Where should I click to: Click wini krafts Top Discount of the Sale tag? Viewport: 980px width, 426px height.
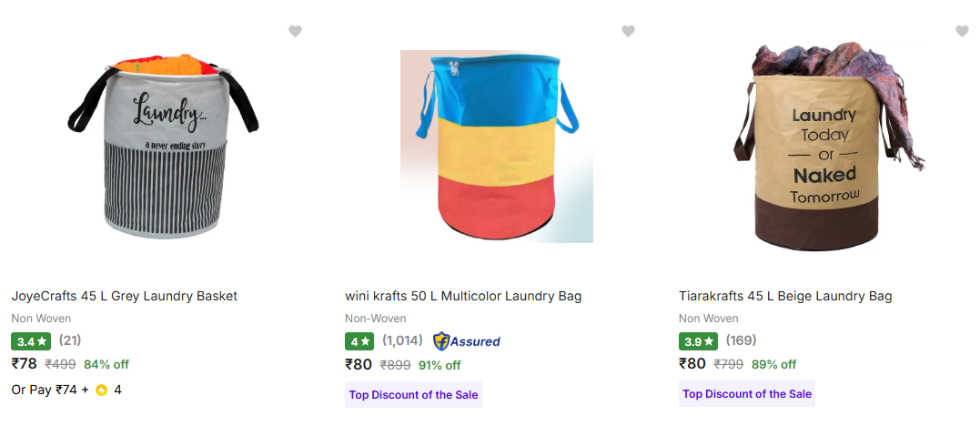(x=413, y=394)
